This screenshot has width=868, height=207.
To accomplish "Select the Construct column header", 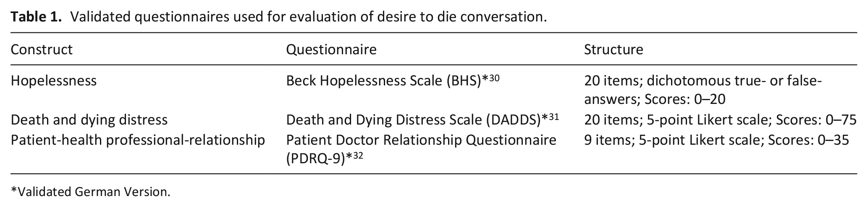I will point(42,50).
